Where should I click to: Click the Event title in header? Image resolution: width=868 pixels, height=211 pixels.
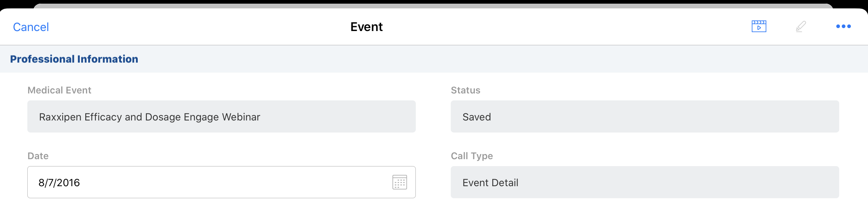click(x=366, y=27)
